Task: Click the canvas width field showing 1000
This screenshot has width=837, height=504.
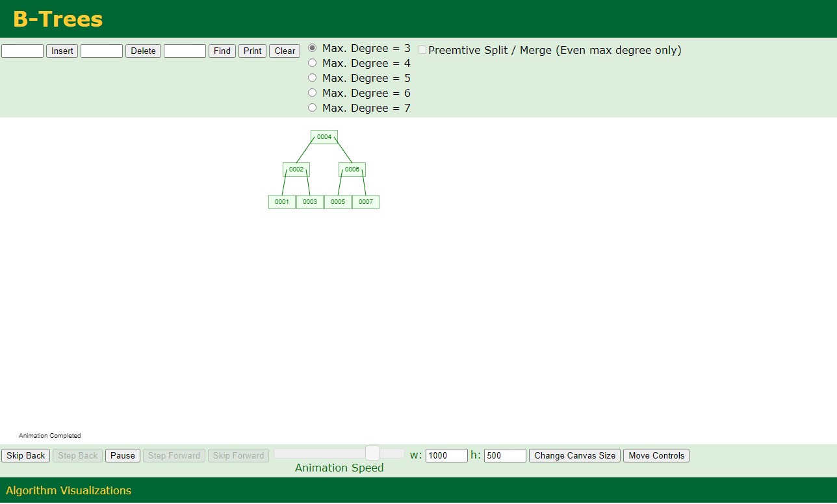Action: (446, 455)
